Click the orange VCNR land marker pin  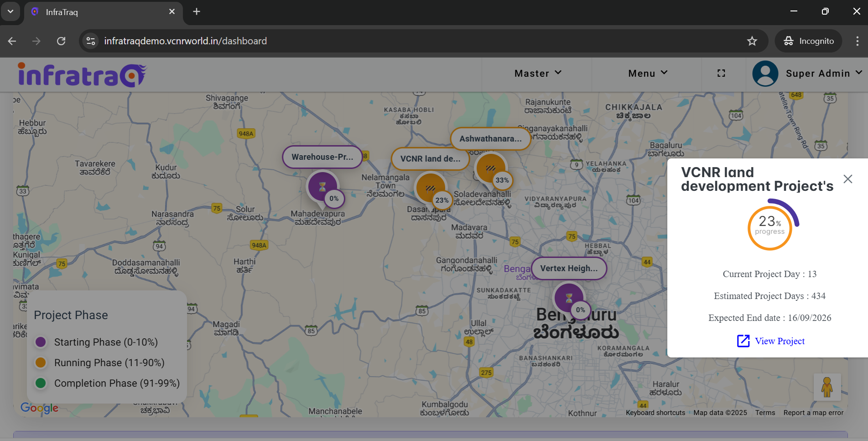click(430, 188)
